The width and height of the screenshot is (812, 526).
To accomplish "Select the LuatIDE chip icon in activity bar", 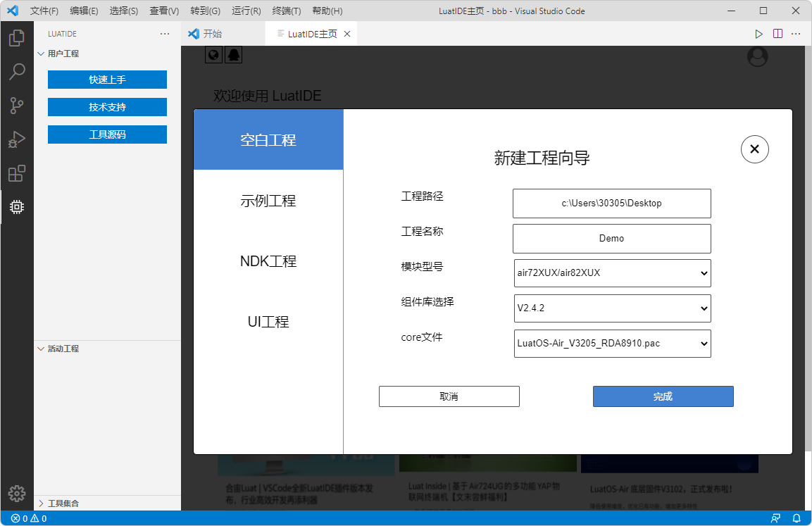I will [17, 207].
